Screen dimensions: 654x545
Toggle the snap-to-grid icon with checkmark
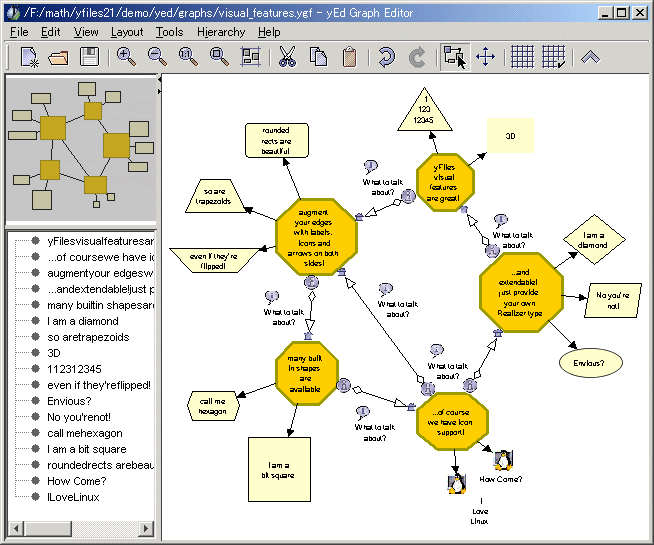coord(553,57)
